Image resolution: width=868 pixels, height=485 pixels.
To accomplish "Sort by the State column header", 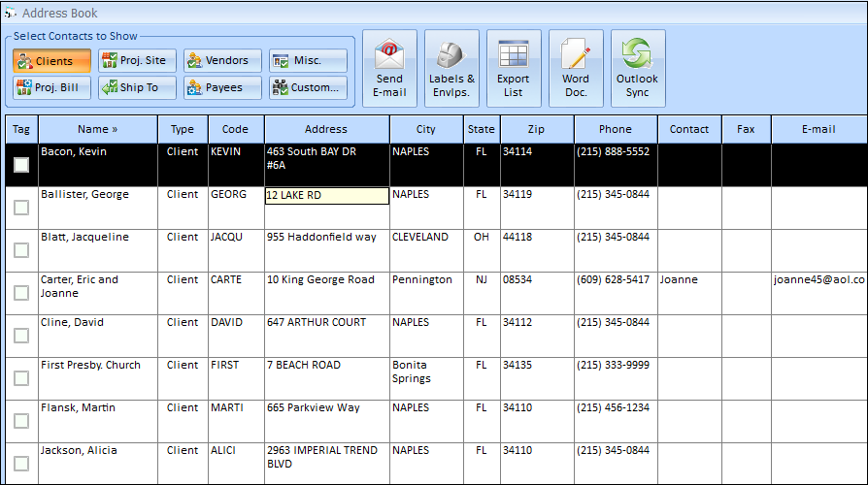I will (481, 129).
